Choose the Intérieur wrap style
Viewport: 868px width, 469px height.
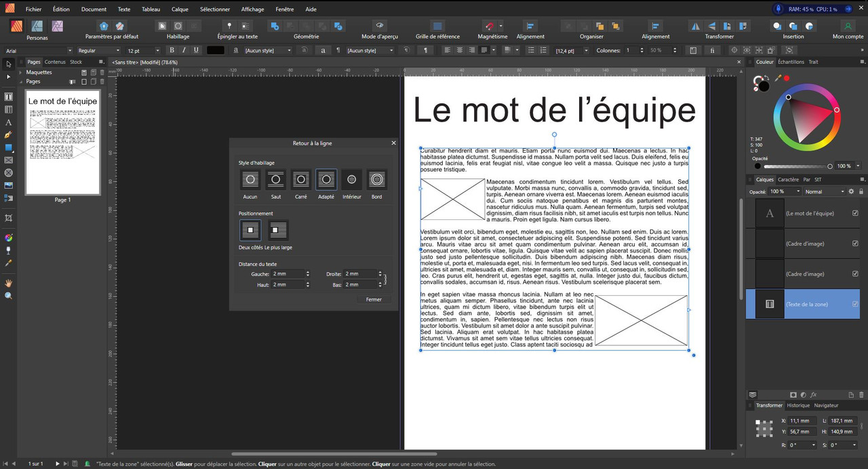[351, 179]
